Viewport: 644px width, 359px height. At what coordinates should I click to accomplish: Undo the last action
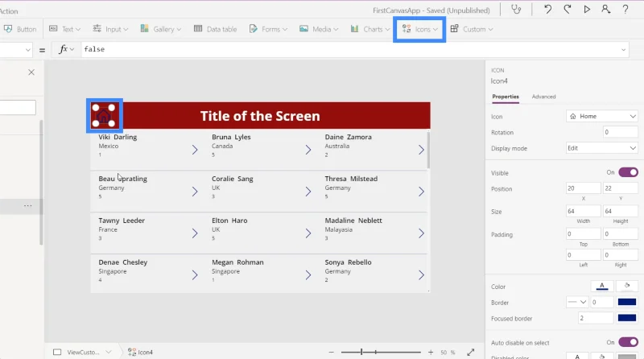tap(547, 9)
